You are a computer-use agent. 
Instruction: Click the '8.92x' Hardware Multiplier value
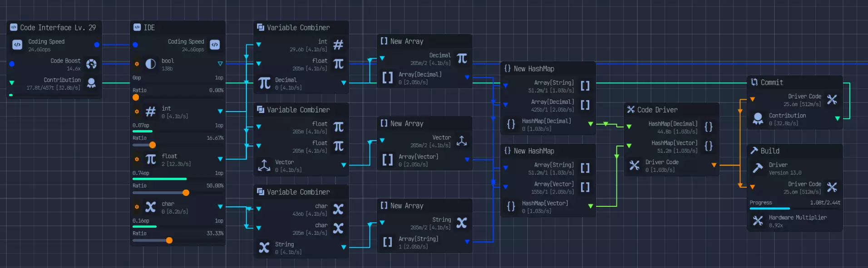pos(775,225)
